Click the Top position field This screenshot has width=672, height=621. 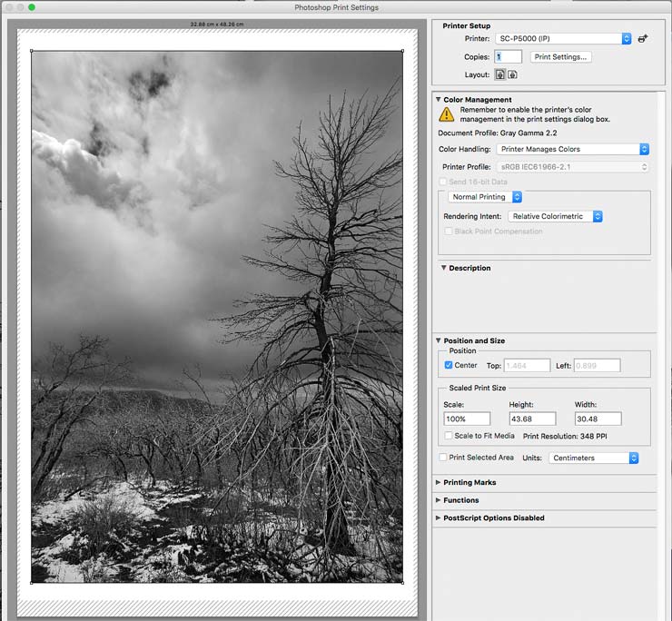click(x=527, y=366)
